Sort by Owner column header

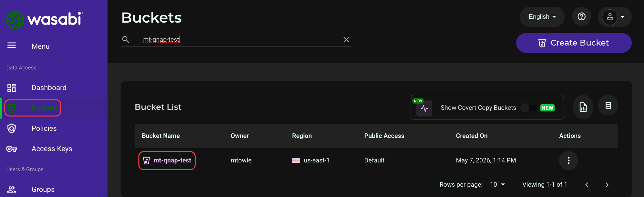pos(240,136)
